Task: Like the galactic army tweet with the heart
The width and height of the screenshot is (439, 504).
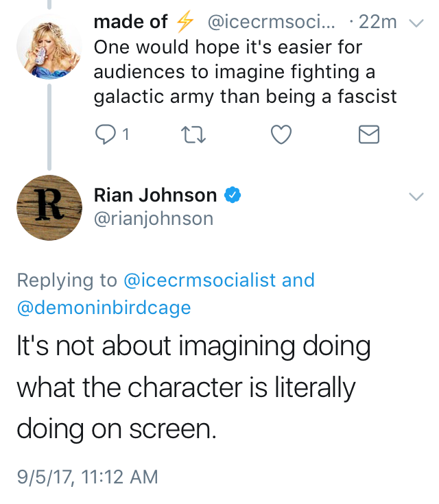Action: [x=281, y=135]
